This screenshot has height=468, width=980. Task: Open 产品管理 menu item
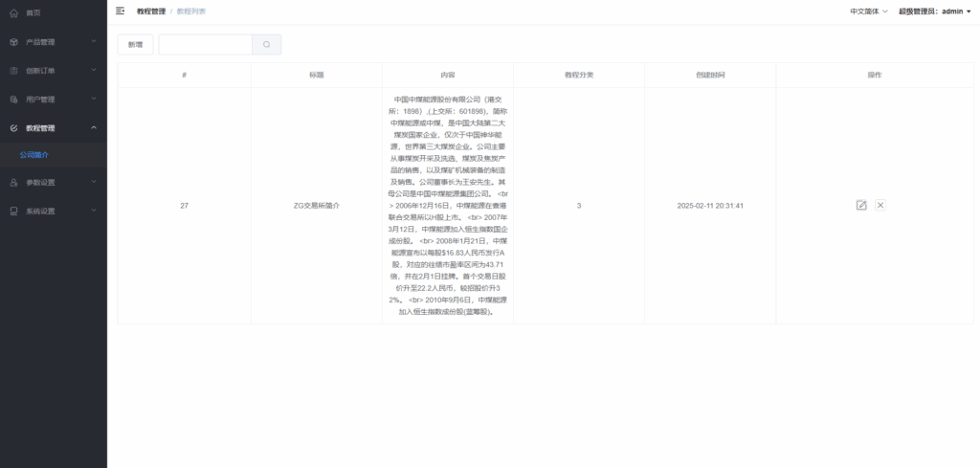[54, 42]
